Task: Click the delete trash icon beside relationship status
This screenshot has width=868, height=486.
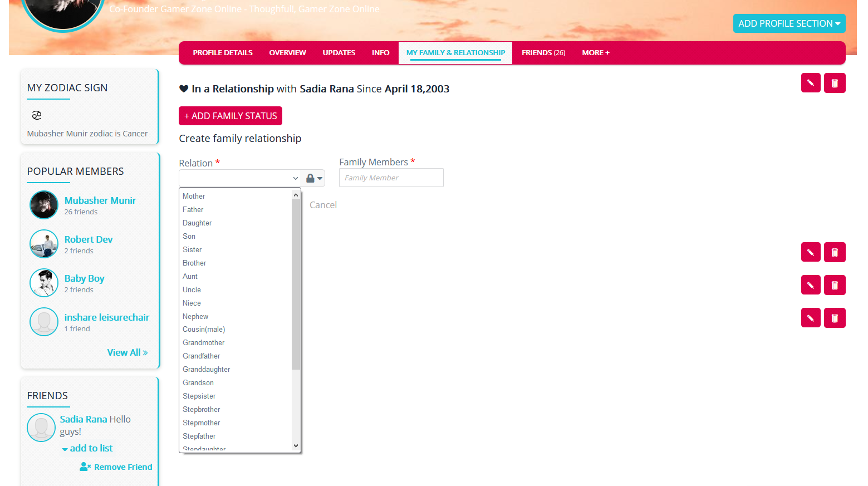Action: point(834,83)
